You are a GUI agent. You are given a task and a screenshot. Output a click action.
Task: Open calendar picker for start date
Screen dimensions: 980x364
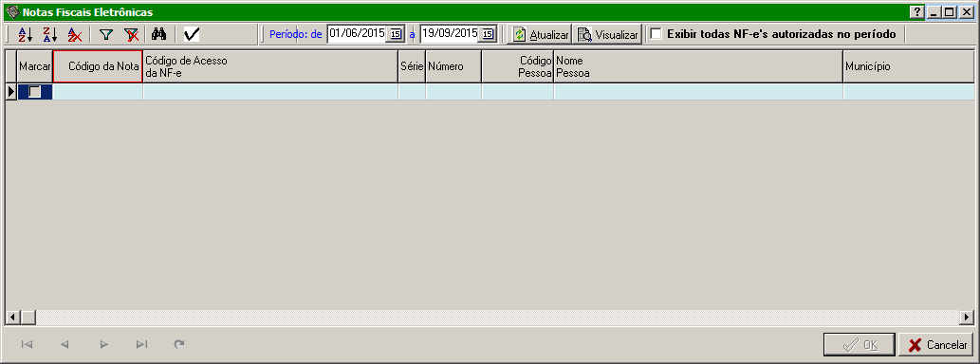point(396,34)
